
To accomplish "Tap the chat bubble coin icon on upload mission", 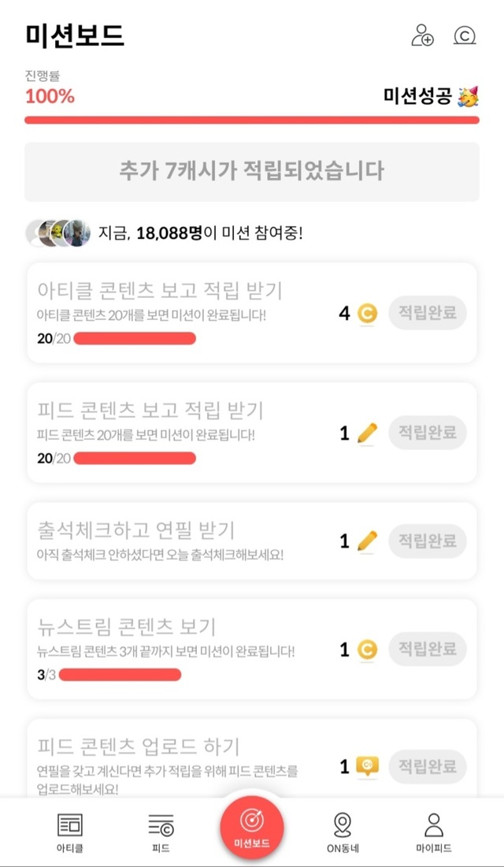I will (367, 766).
